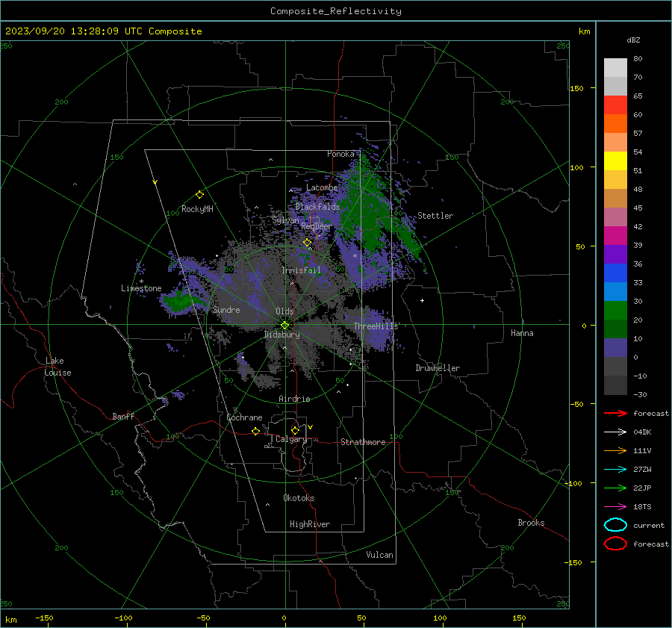Click the Sylvan label
672x628 pixels.
(x=285, y=220)
